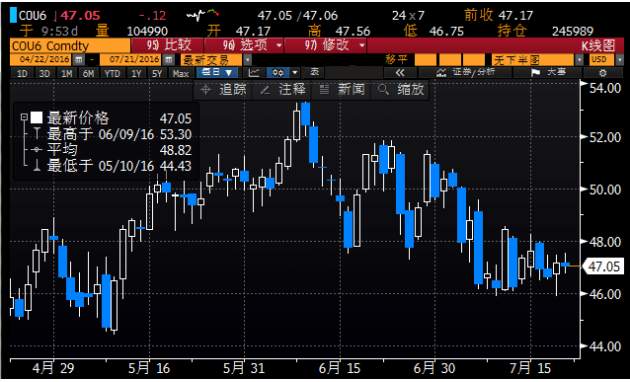Viewport: 630px width, 382px height.
Task: Click the double-left chevron collapse icon
Action: (400, 73)
